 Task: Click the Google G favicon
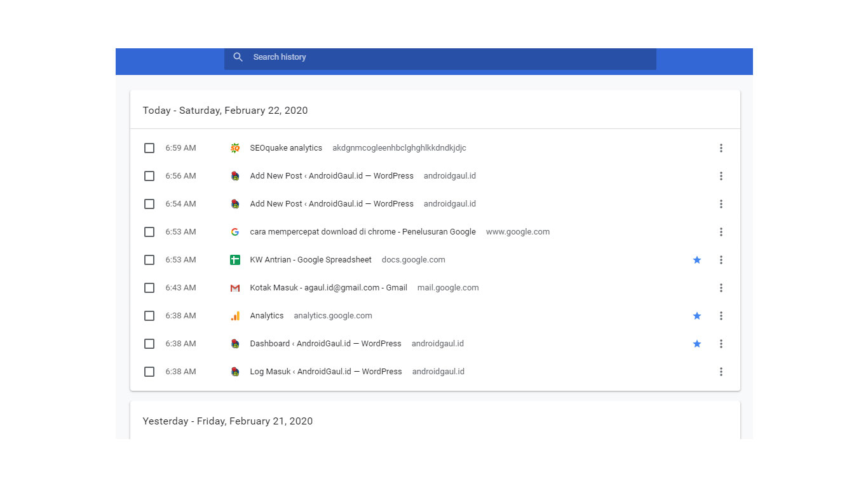point(235,232)
